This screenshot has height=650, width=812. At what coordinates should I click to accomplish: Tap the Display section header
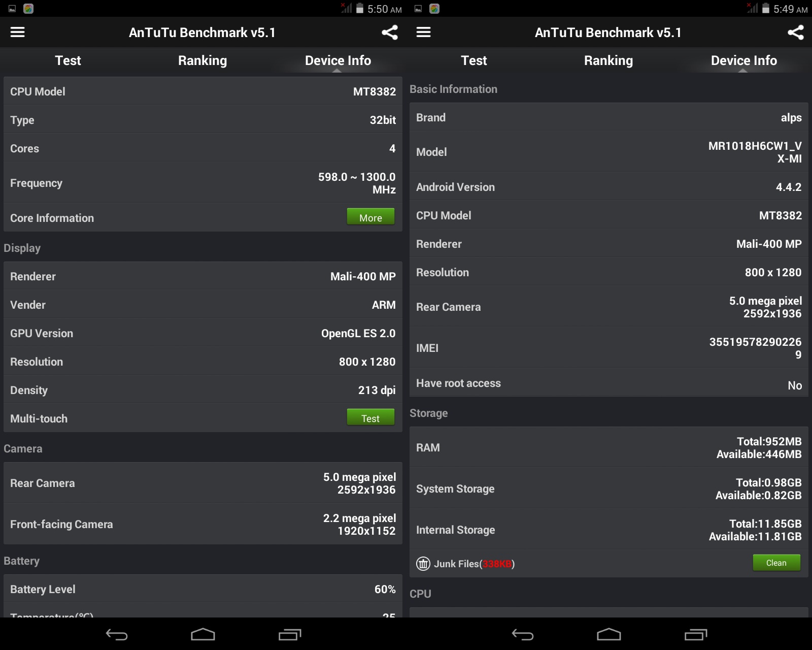click(22, 248)
